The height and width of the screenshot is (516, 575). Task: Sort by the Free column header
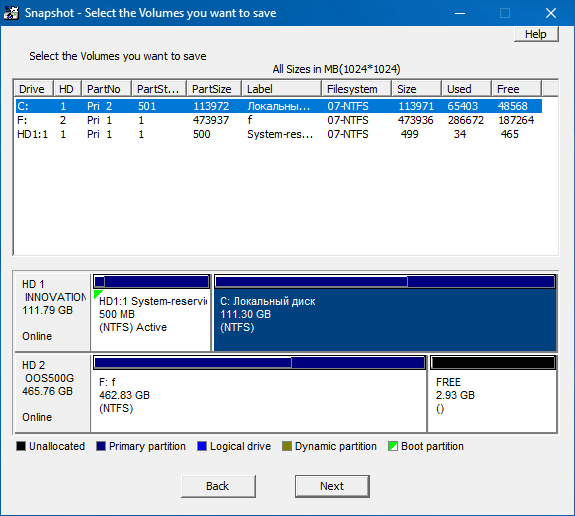pyautogui.click(x=516, y=89)
